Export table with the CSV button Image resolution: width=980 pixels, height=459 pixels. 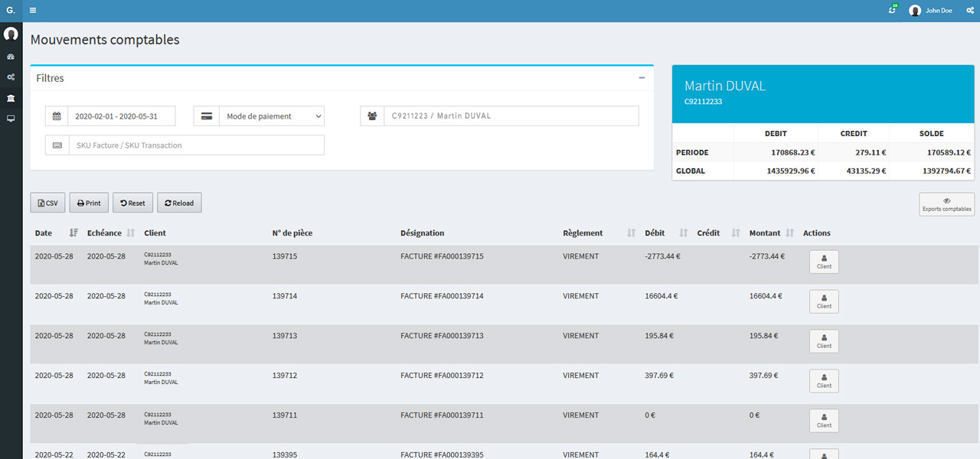(x=47, y=203)
